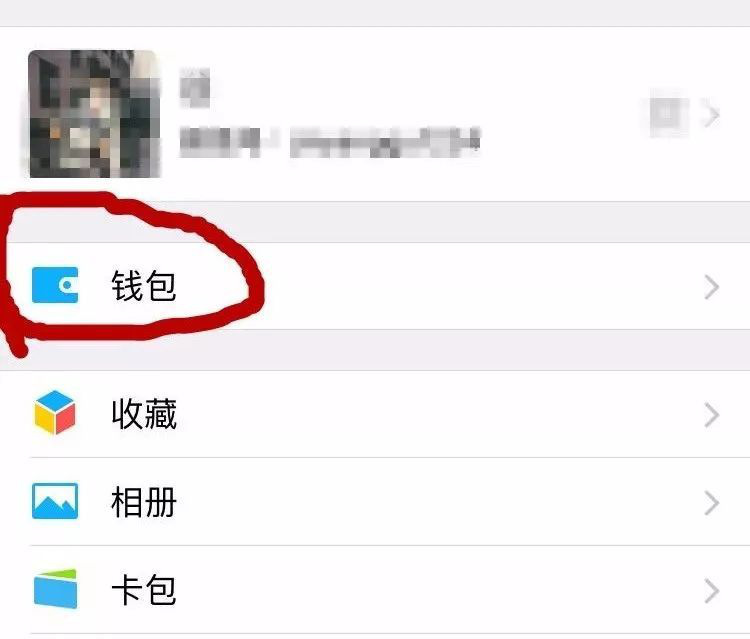Tap the empty middle of 钱包 row
This screenshot has width=750, height=639.
430,286
